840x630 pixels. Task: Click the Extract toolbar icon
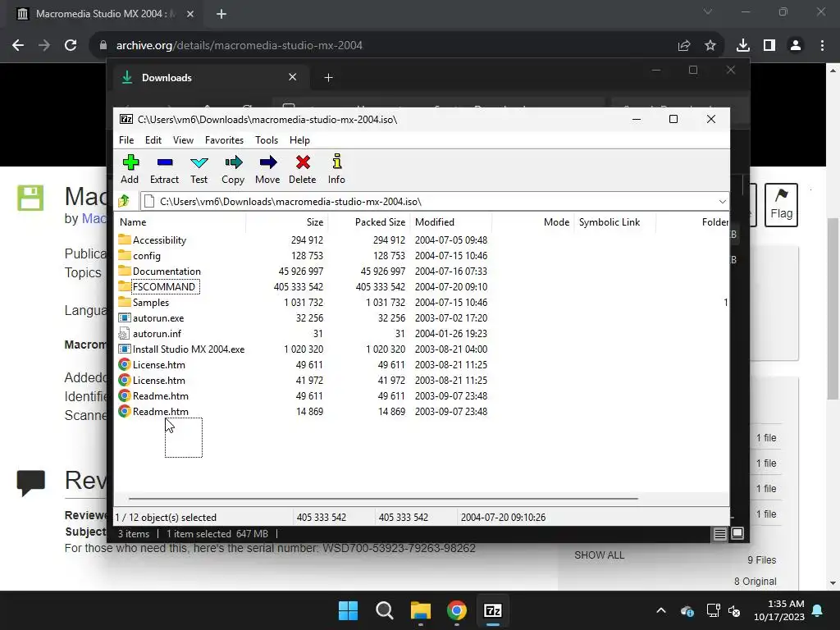click(x=164, y=162)
